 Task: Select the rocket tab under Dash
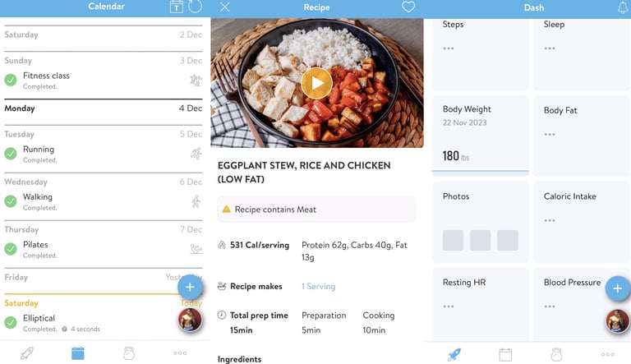pyautogui.click(x=454, y=354)
